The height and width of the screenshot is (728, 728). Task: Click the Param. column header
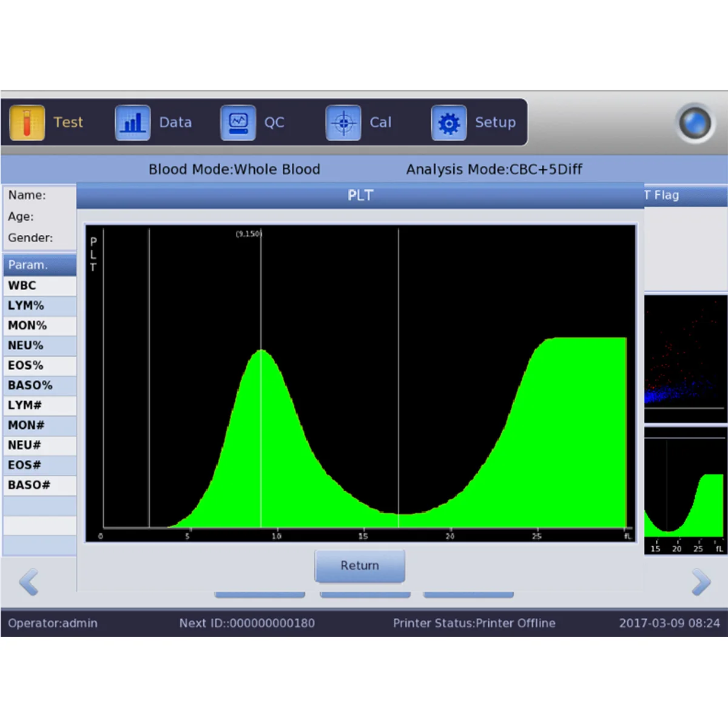point(39,265)
